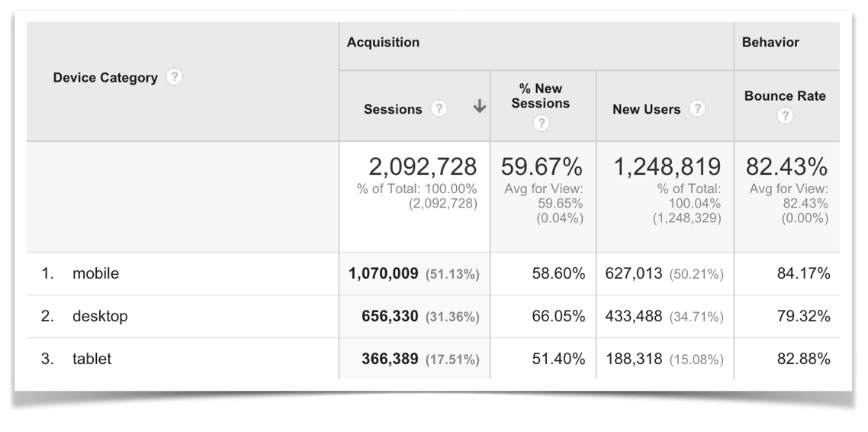Show the New Users help tooltip icon

coord(697,109)
